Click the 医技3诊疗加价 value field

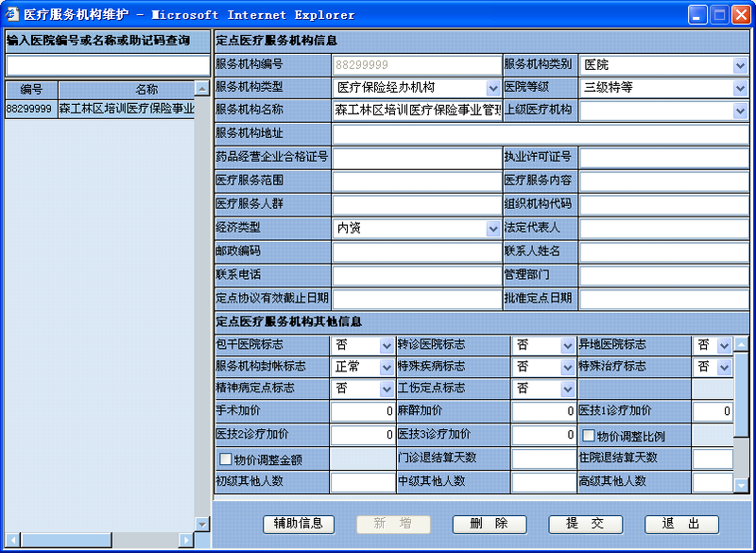544,435
